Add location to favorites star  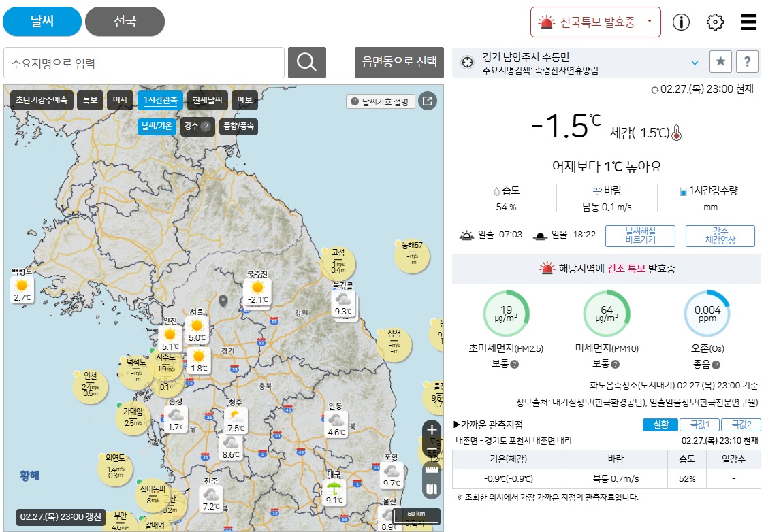click(720, 61)
